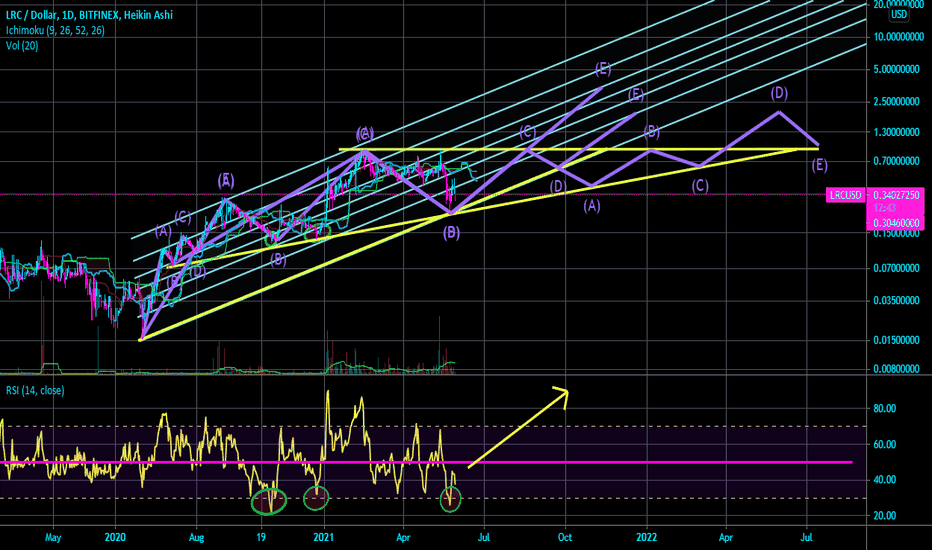932x550 pixels.
Task: Click the USD currency label on the price axis
Action: 898,14
